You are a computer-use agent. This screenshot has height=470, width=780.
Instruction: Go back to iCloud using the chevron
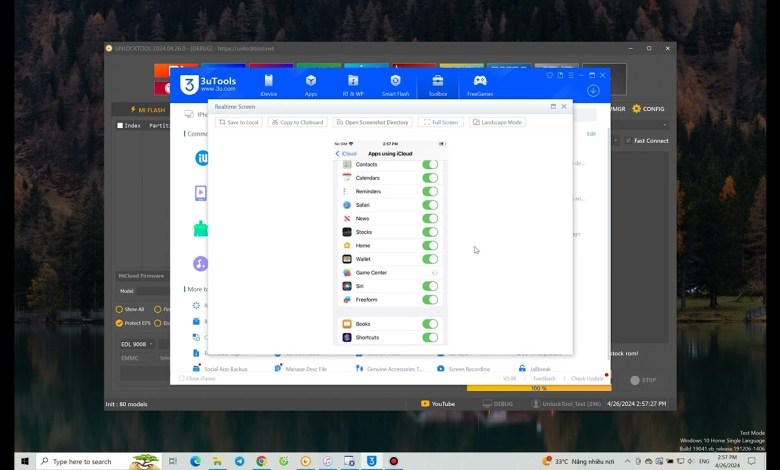click(338, 154)
